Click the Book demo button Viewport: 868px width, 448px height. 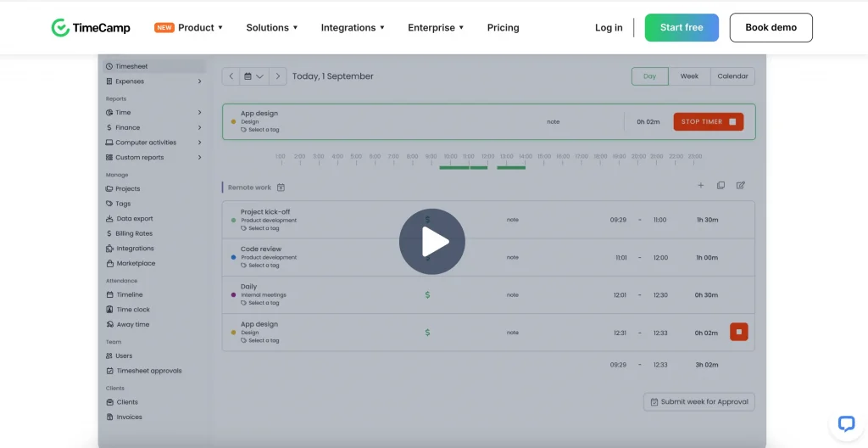(x=771, y=28)
